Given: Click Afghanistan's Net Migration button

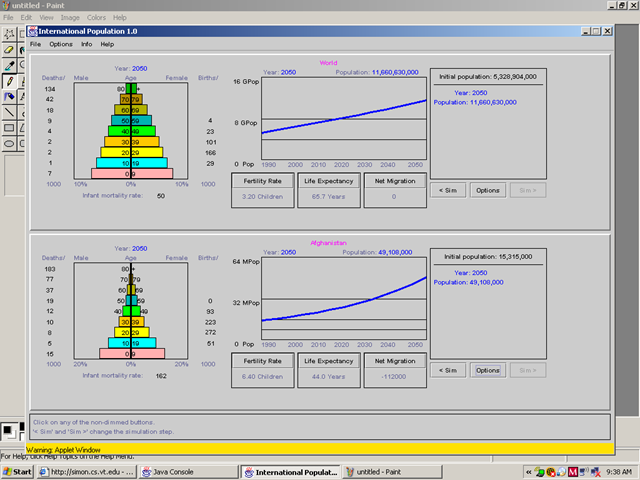Looking at the screenshot, I should (395, 361).
